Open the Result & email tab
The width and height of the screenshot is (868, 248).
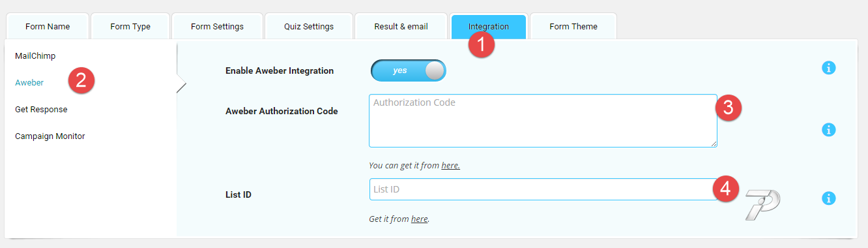[x=401, y=27]
